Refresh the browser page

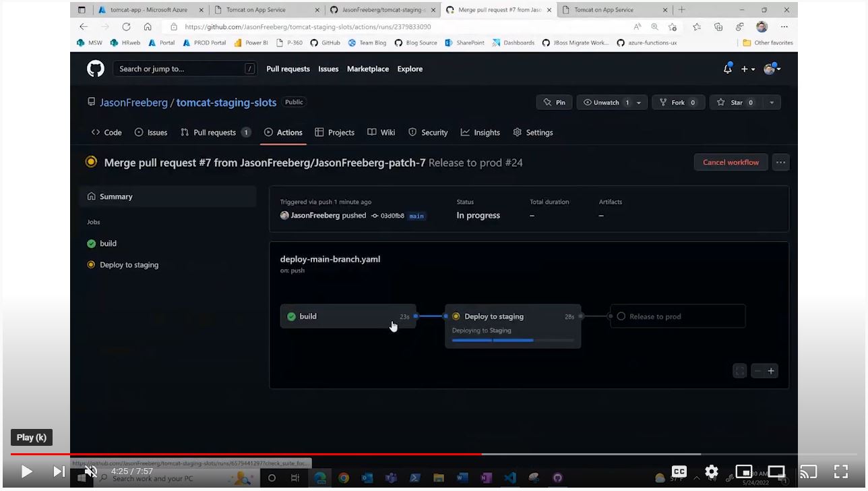[x=126, y=27]
